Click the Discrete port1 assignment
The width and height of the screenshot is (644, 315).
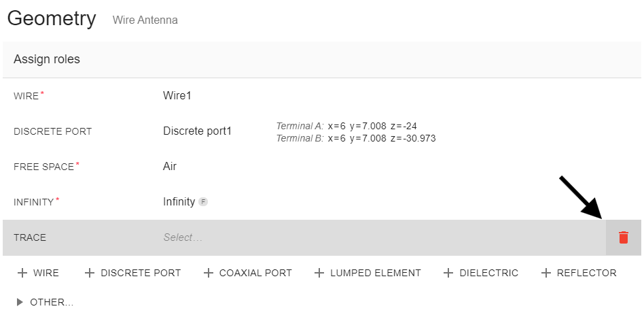[x=197, y=131]
